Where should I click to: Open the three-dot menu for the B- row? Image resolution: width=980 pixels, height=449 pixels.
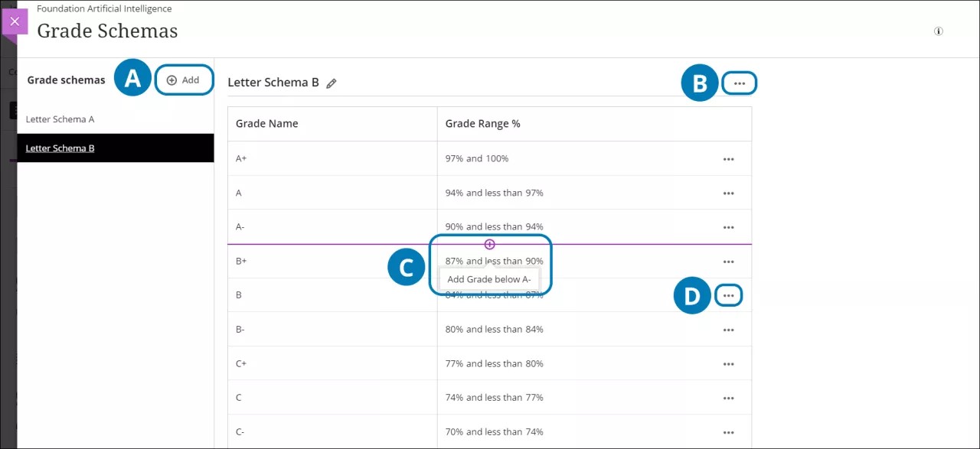point(728,330)
